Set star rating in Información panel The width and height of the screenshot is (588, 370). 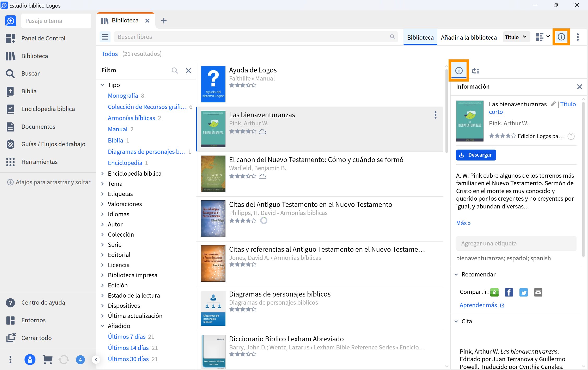click(502, 136)
